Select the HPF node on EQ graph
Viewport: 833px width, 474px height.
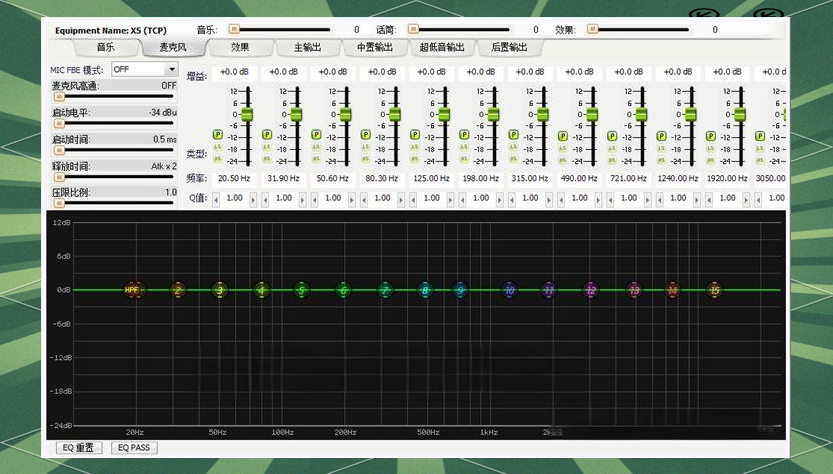click(131, 290)
